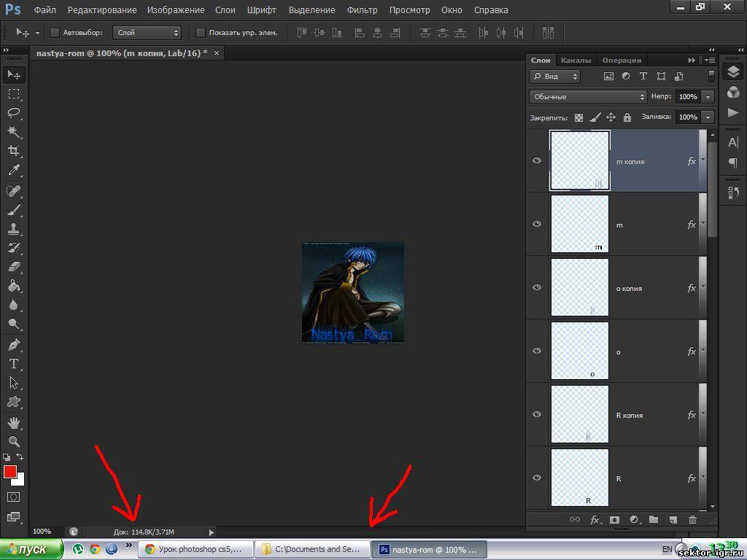Screen dimensions: 747x560
Task: Hide the 'o' layer
Action: pos(537,351)
